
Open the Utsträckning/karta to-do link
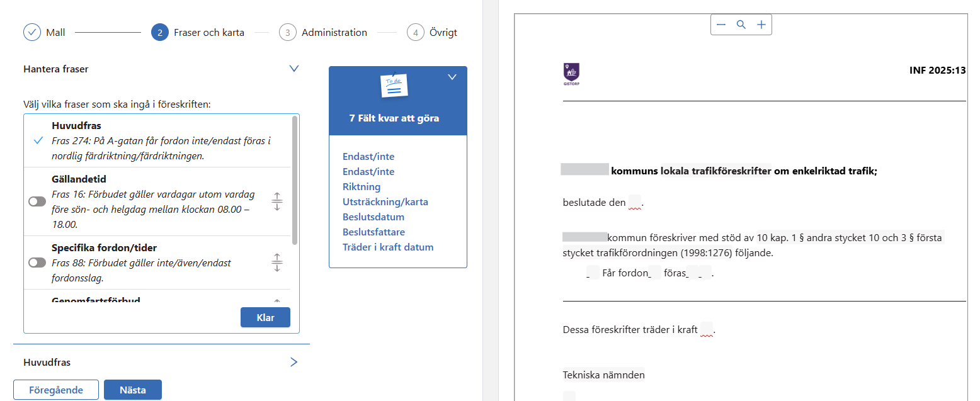point(385,202)
